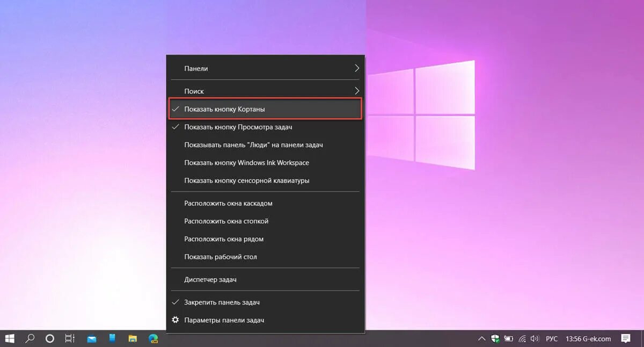This screenshot has height=347, width=644.
Task: Select Расположить окна стопкой
Action: (x=265, y=221)
